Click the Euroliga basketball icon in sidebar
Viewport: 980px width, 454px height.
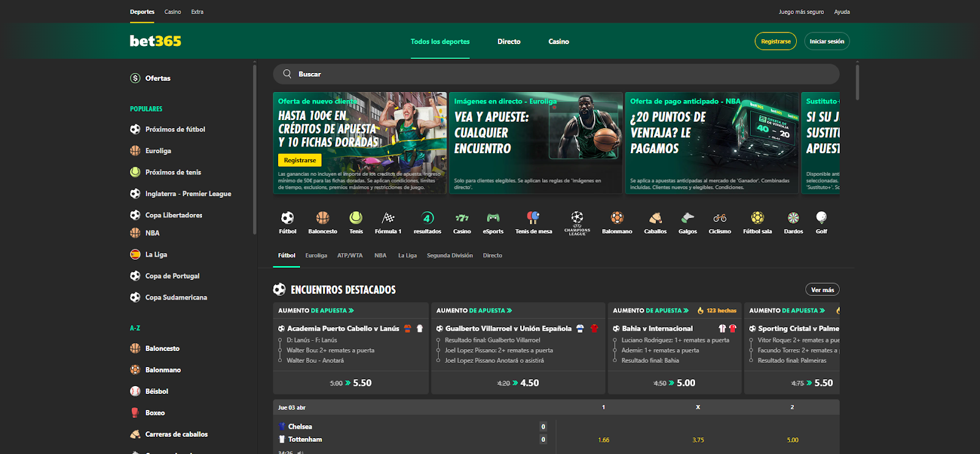[135, 151]
